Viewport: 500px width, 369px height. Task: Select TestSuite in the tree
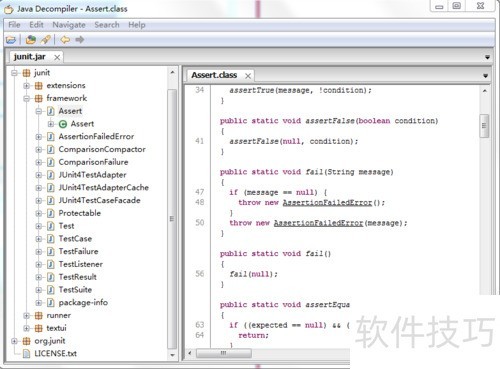pyautogui.click(x=75, y=290)
